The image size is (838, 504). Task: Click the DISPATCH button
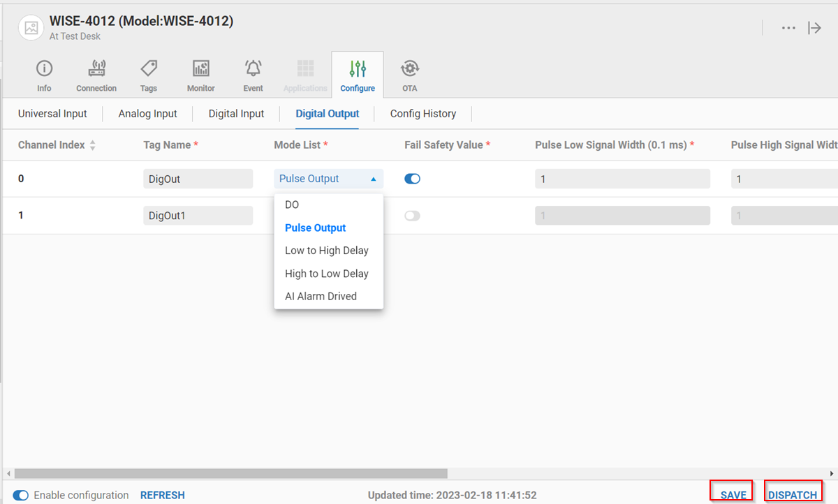pyautogui.click(x=793, y=495)
